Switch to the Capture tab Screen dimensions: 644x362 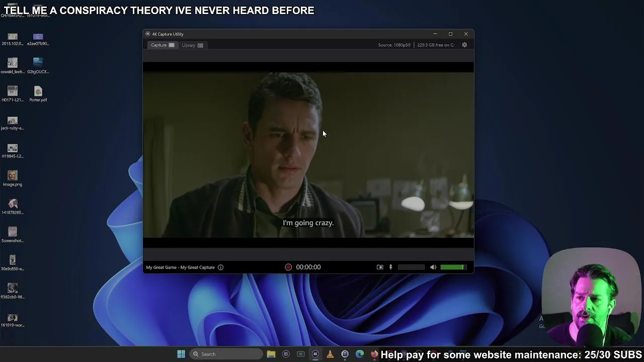[x=163, y=45]
